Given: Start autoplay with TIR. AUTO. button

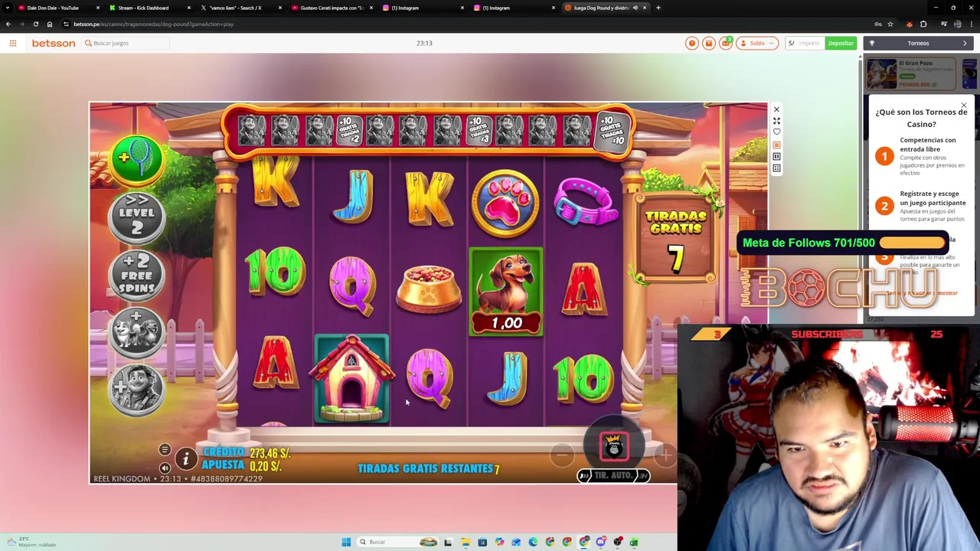Looking at the screenshot, I should [613, 475].
